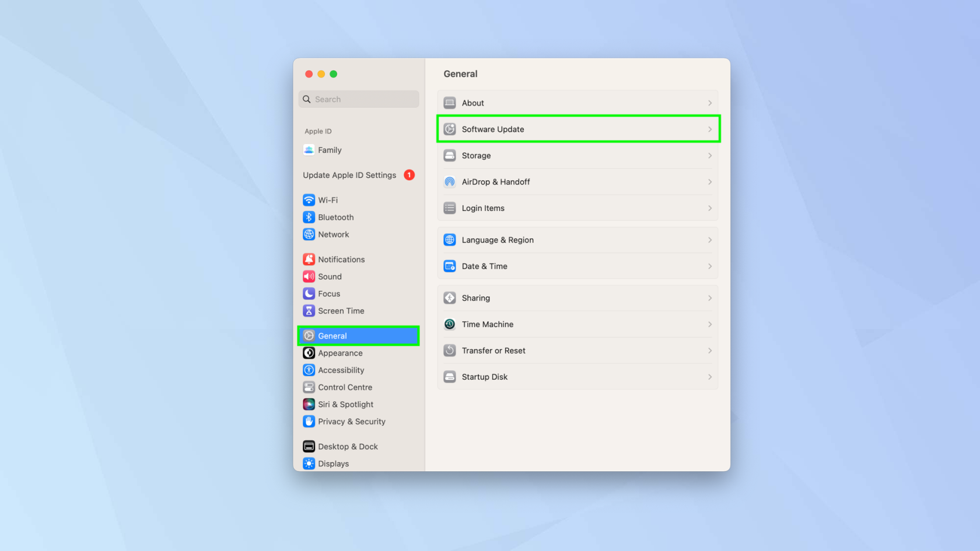
Task: Select the Privacy & Security label
Action: pos(352,422)
